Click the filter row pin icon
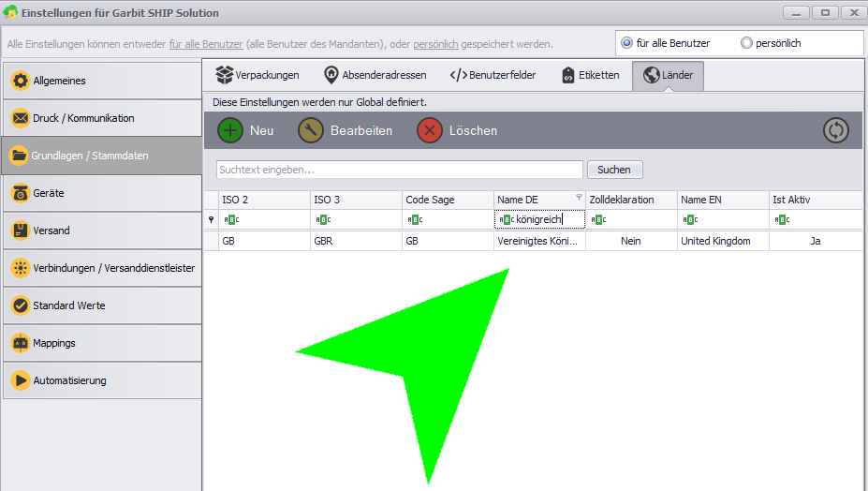The image size is (868, 491). coord(211,220)
